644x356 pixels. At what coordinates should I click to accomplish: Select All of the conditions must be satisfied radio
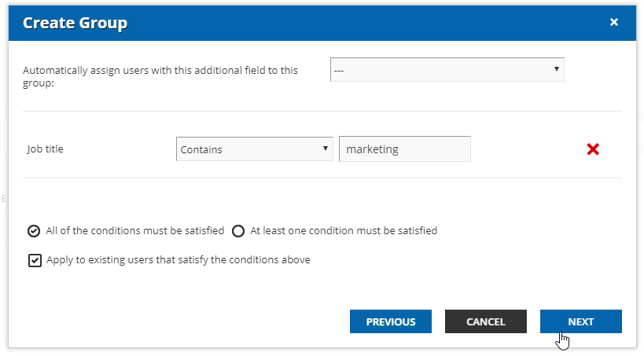34,231
